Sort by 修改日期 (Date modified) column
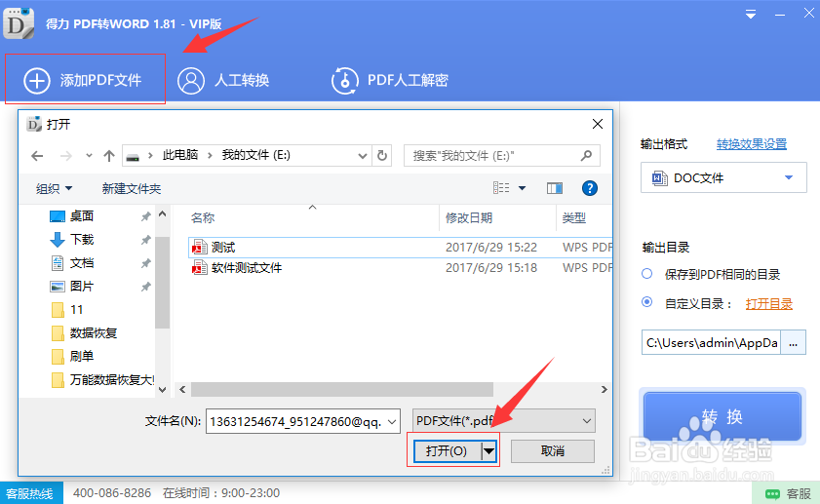The image size is (820, 504). point(469,218)
